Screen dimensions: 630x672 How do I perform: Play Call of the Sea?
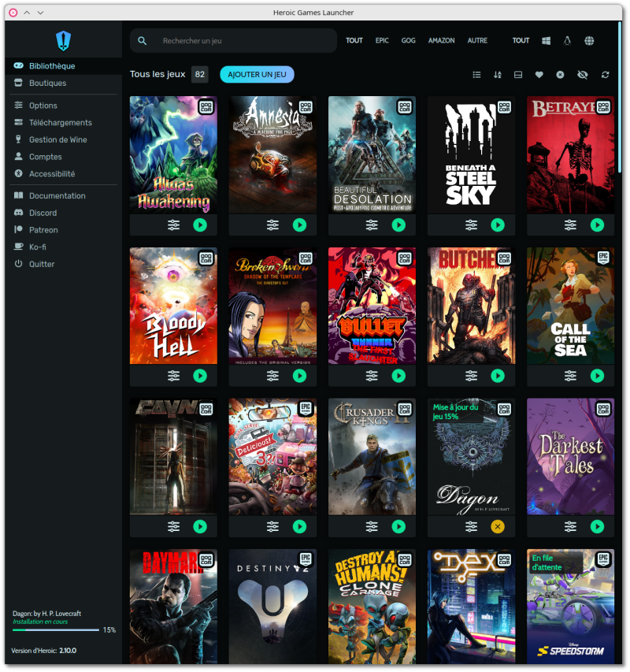click(597, 376)
